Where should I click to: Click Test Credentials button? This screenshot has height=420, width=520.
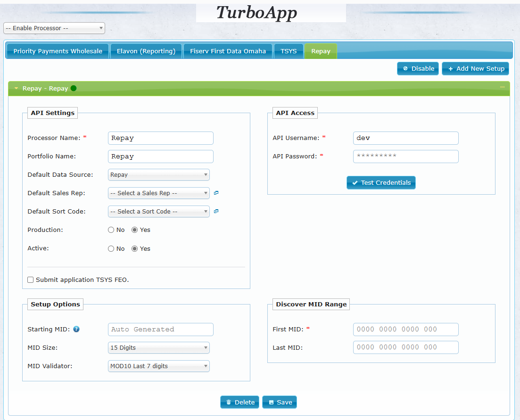[x=381, y=182]
